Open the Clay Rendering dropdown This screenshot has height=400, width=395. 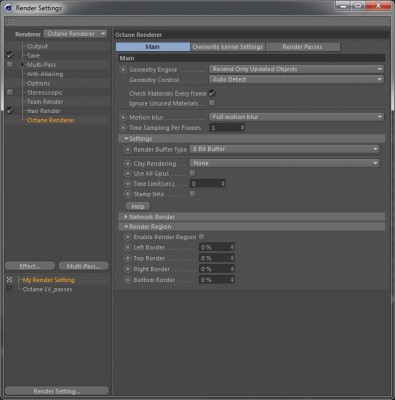click(x=285, y=163)
